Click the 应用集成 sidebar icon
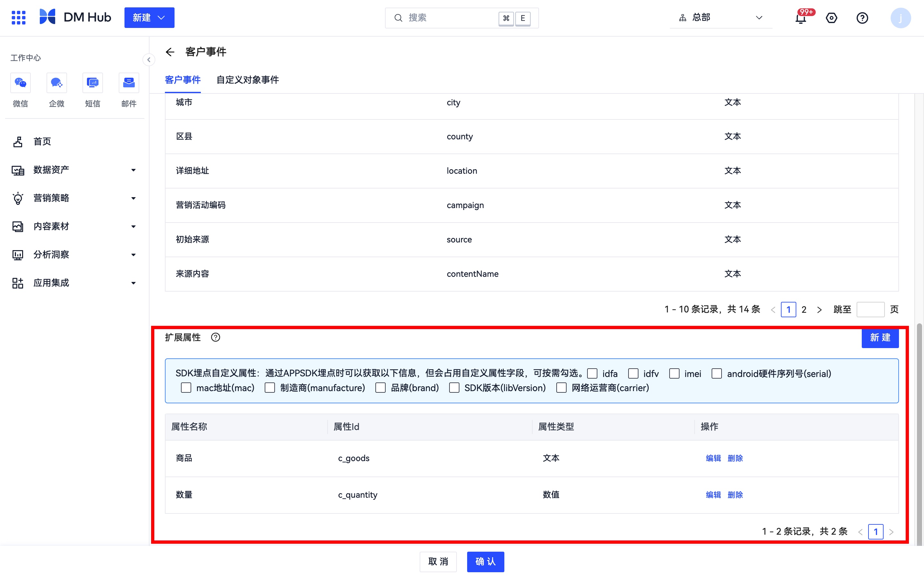924x578 pixels. [x=18, y=283]
